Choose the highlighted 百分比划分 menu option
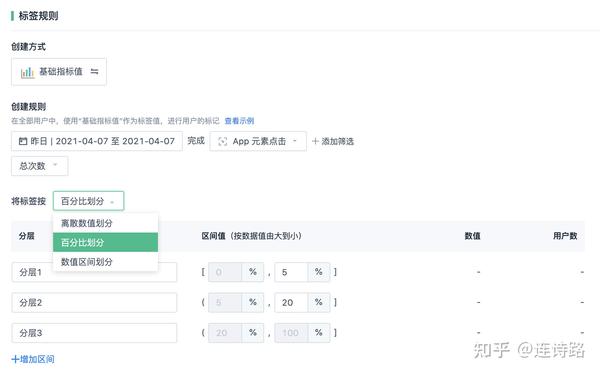The image size is (600, 374). (105, 242)
